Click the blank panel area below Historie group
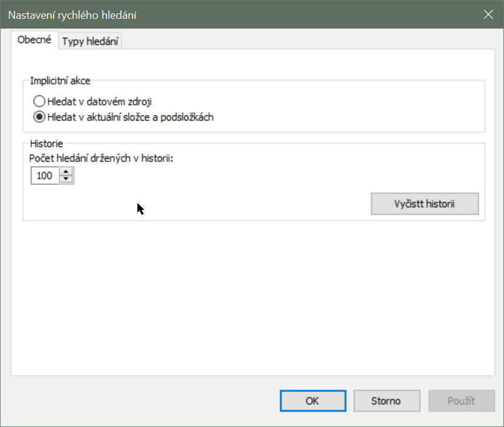The width and height of the screenshot is (504, 427). pos(253,298)
